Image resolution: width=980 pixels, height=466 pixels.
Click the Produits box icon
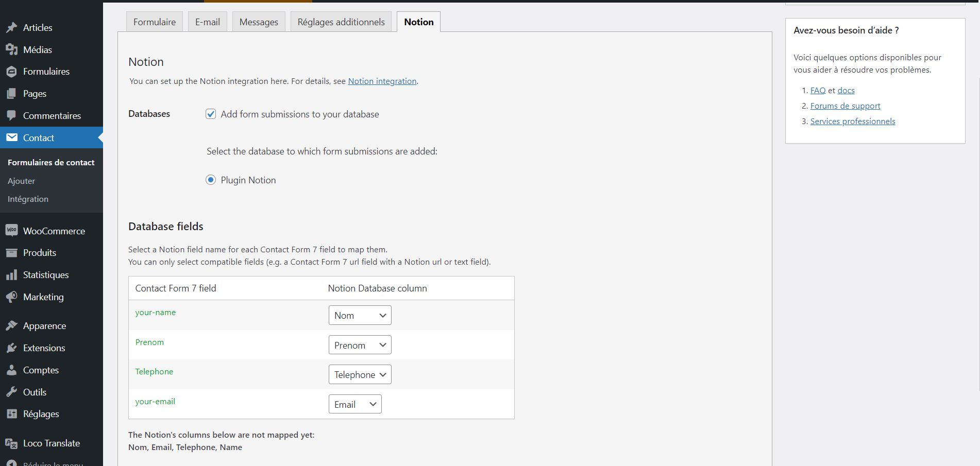click(x=11, y=253)
